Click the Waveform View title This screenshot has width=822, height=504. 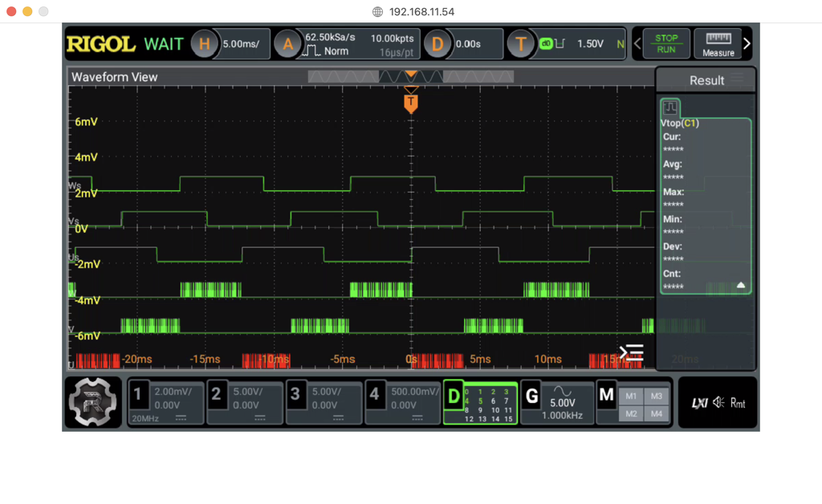pyautogui.click(x=114, y=77)
